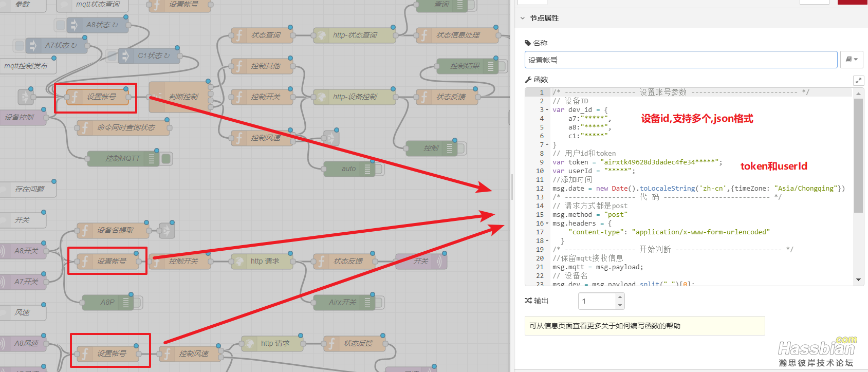Select the A8风速 mqtt-in node
This screenshot has width=868, height=372.
(x=23, y=344)
